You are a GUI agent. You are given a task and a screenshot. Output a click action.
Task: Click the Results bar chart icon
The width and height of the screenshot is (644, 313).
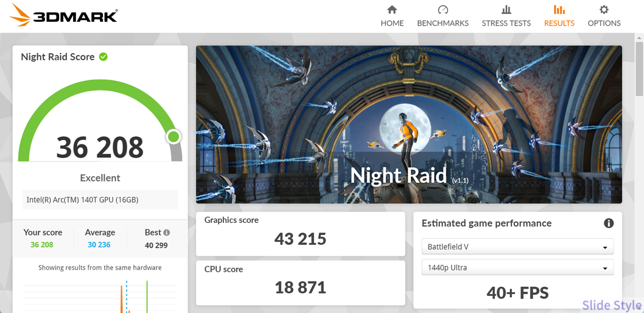pyautogui.click(x=559, y=10)
